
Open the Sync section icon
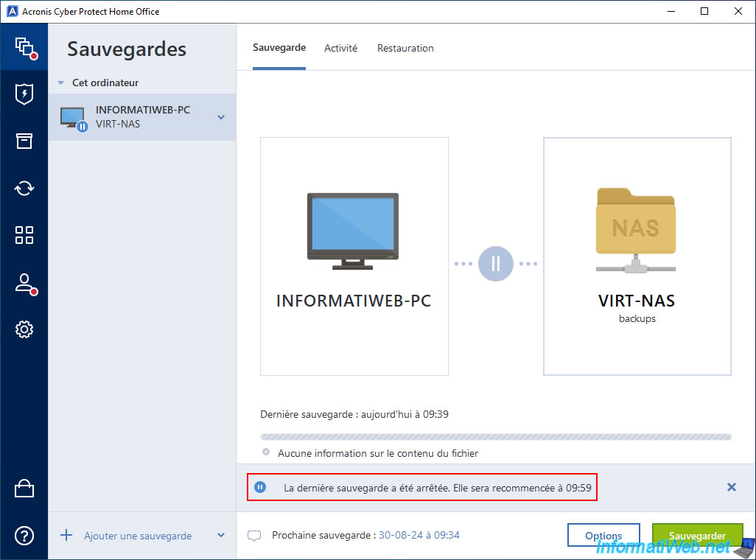point(24,188)
